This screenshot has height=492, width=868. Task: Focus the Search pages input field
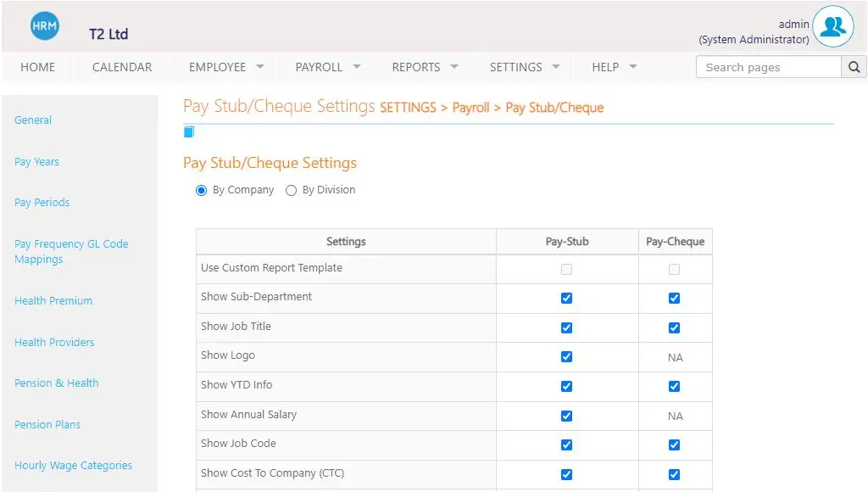768,67
